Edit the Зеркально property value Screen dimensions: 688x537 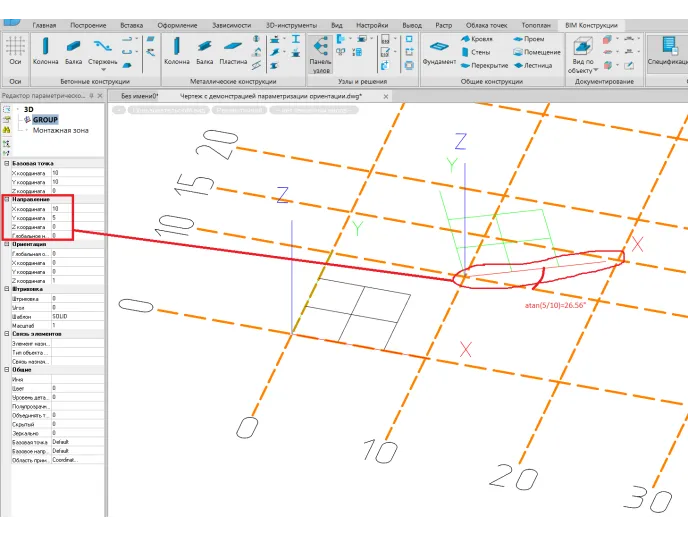point(78,433)
